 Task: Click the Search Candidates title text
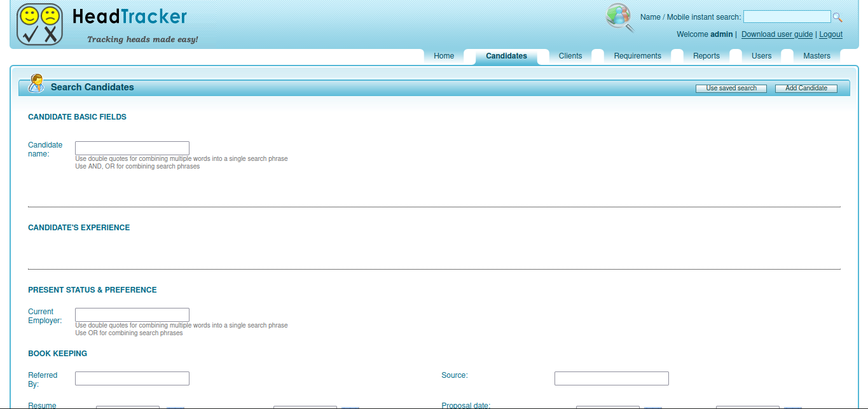(x=92, y=87)
